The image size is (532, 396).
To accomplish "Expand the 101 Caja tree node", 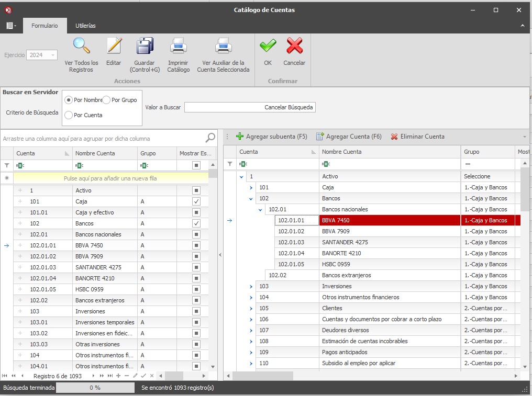I will 251,187.
